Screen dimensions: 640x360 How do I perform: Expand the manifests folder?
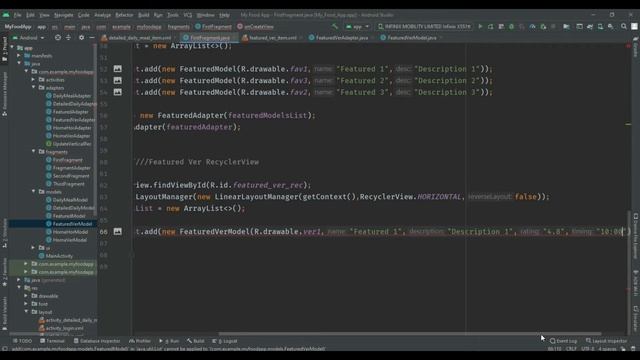[19, 56]
